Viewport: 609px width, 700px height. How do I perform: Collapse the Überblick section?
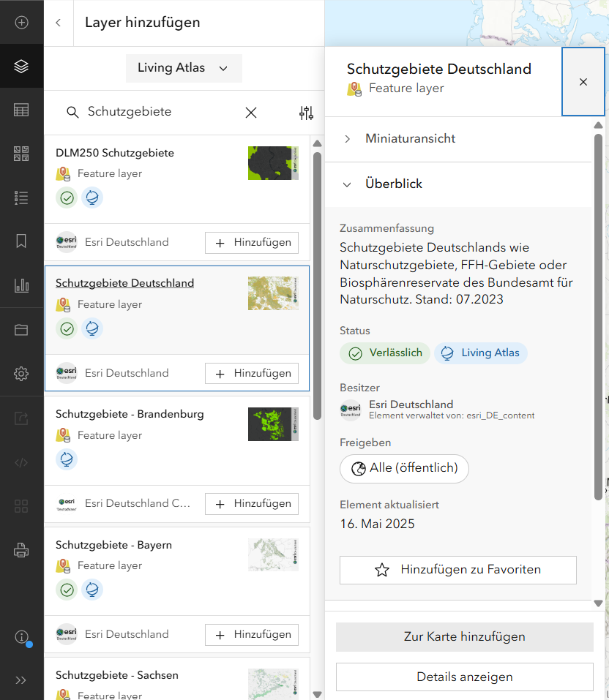pyautogui.click(x=458, y=184)
